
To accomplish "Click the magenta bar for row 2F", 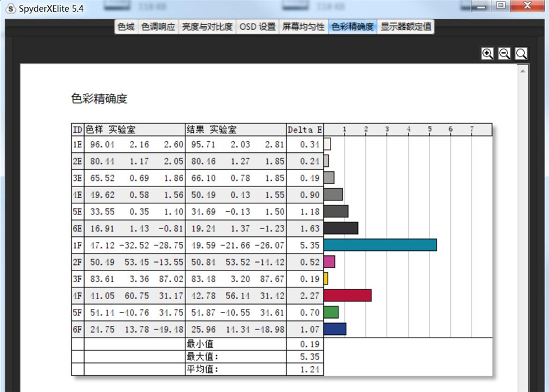I will coord(330,262).
